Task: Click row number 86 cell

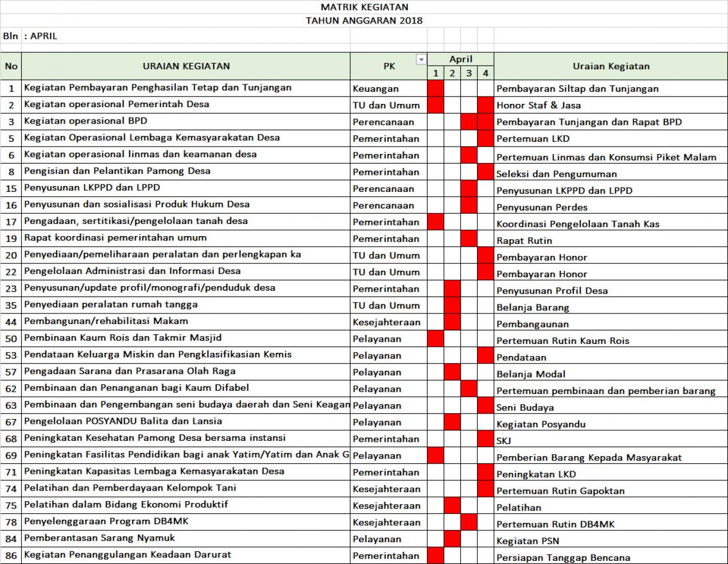Action: 11,555
